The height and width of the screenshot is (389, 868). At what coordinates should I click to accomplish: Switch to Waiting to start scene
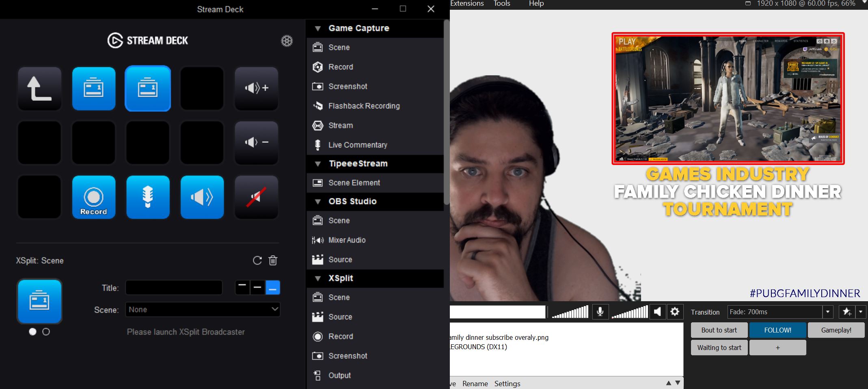(x=719, y=348)
